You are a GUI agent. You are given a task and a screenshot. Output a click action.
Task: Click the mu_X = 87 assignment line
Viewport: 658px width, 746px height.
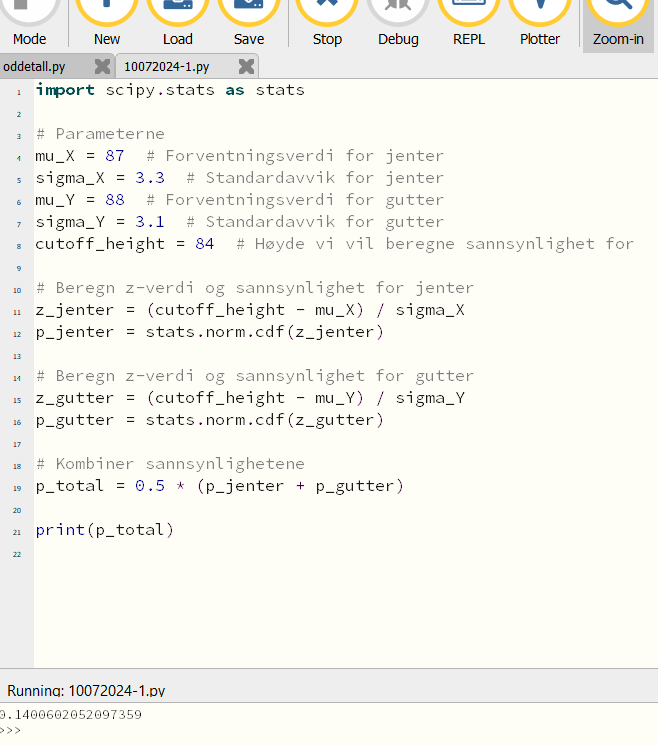click(80, 156)
